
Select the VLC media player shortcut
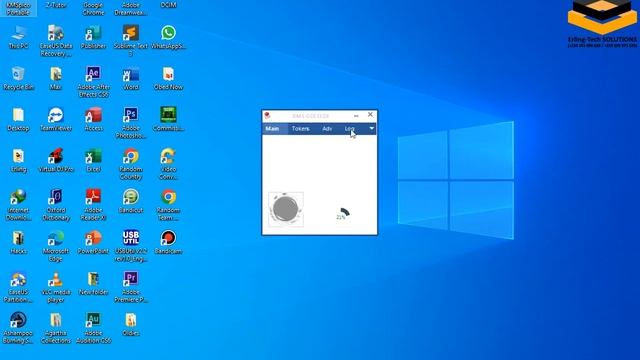point(56,288)
